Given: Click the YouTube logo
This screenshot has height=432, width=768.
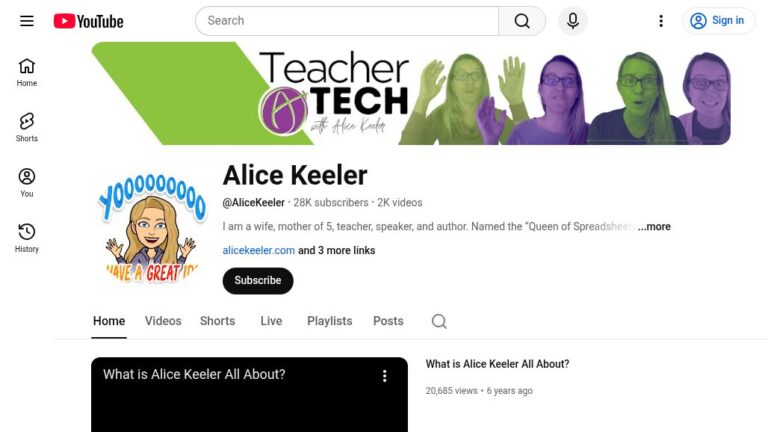Looking at the screenshot, I should [x=89, y=21].
